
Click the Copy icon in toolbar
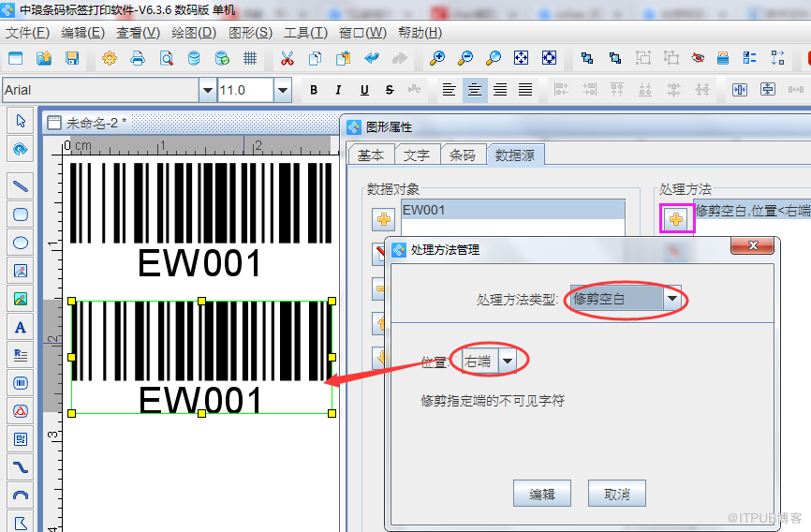point(315,58)
